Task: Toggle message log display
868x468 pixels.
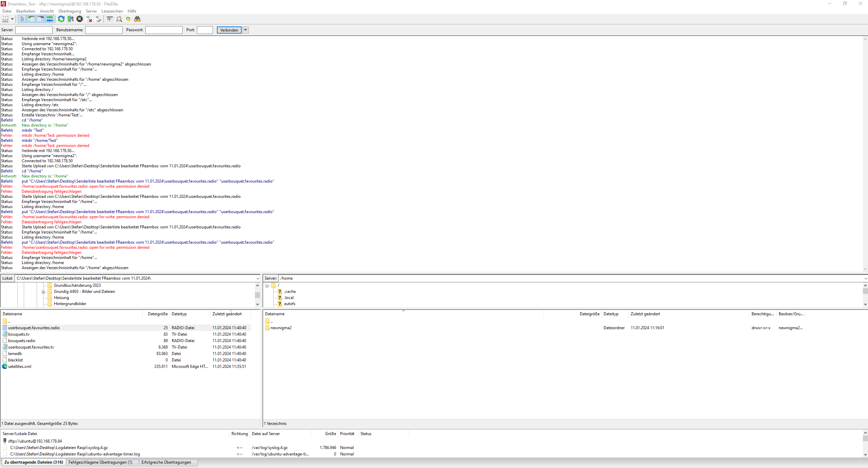Action: click(22, 19)
